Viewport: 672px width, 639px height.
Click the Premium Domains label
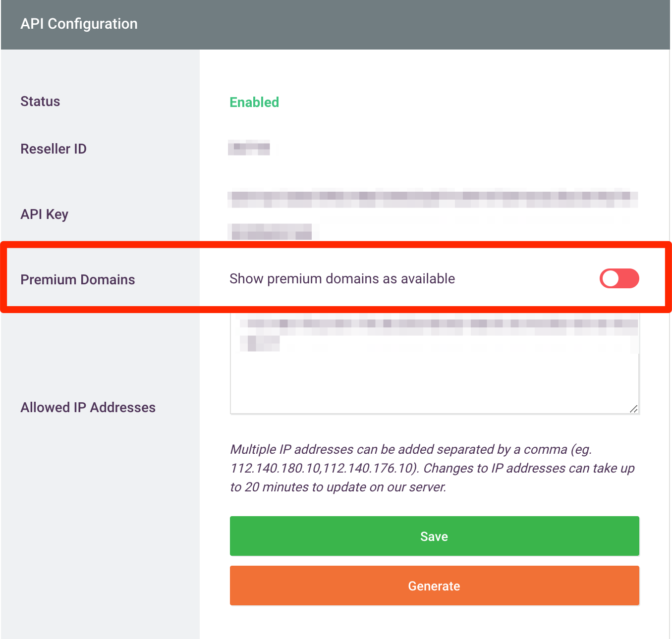pos(78,280)
